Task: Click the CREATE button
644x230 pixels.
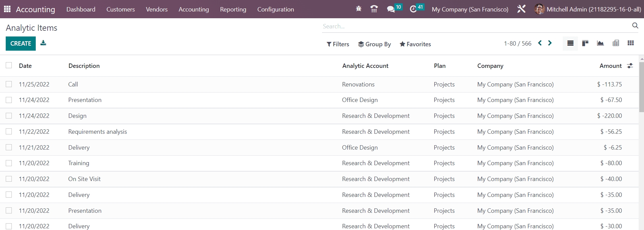Action: click(x=21, y=44)
